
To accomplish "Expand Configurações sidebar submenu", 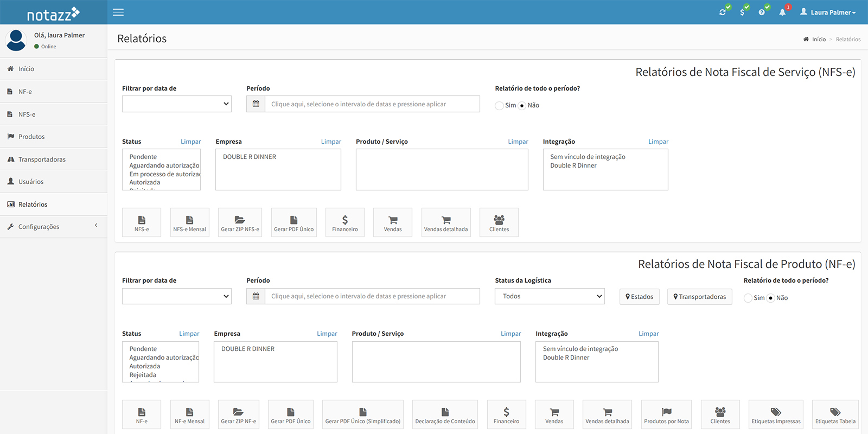I will 53,227.
